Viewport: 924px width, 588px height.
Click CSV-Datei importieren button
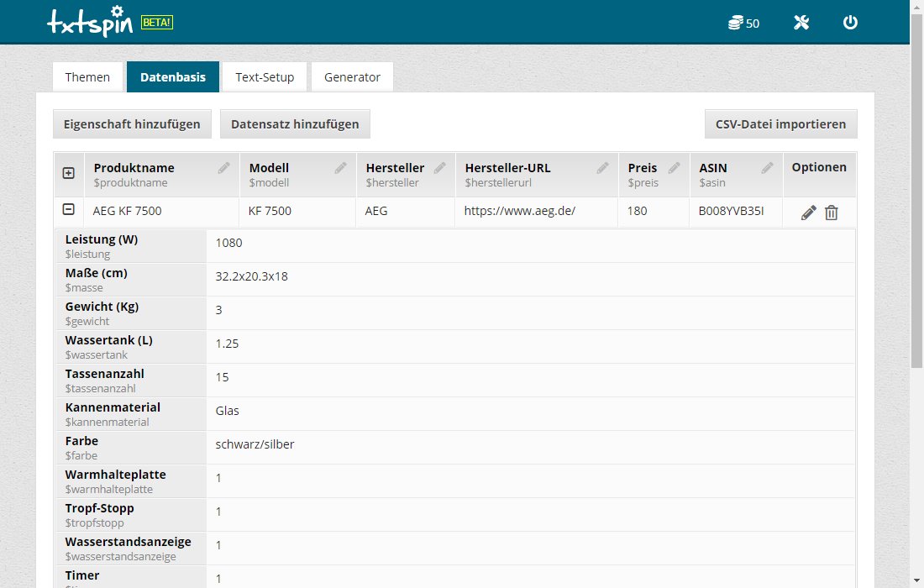(780, 124)
